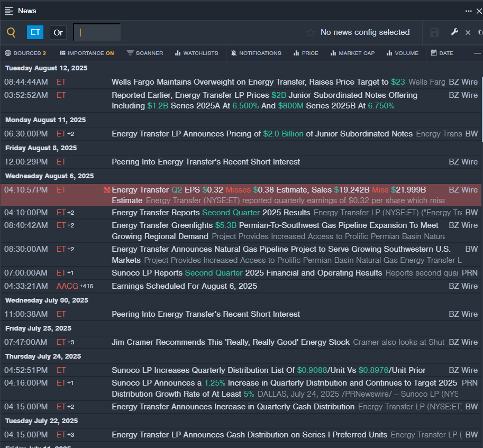Open the Watchlists filter
Viewport: 483px width, 448px height.
196,53
